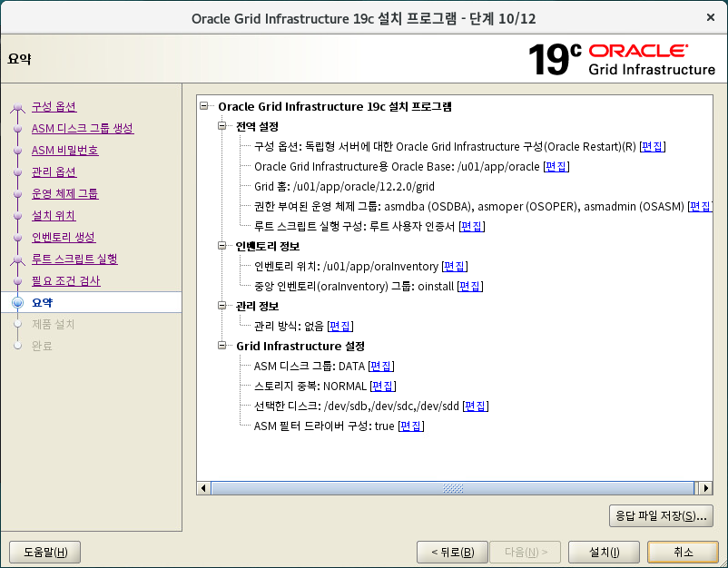Open the 관리 옵션 step
728x568 pixels.
click(54, 172)
